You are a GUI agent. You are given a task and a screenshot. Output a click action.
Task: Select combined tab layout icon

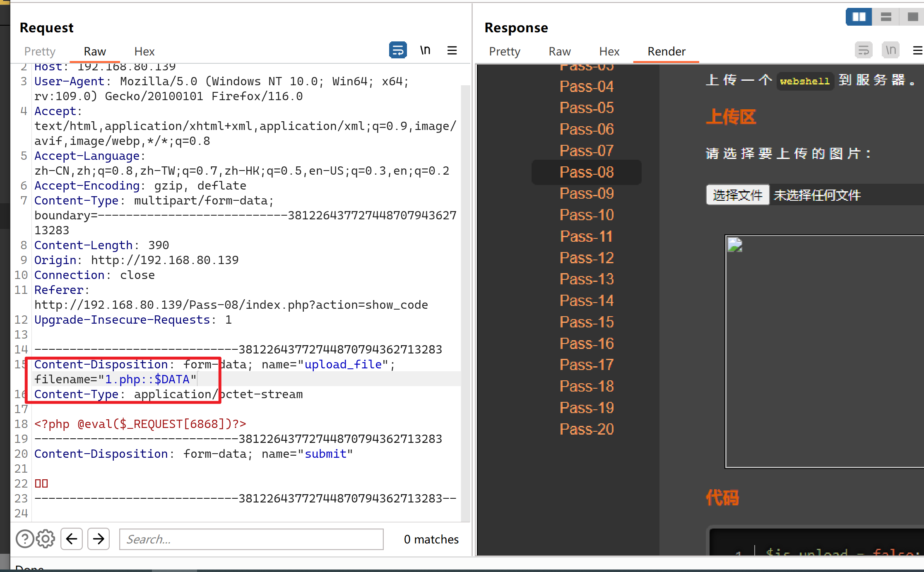click(912, 17)
